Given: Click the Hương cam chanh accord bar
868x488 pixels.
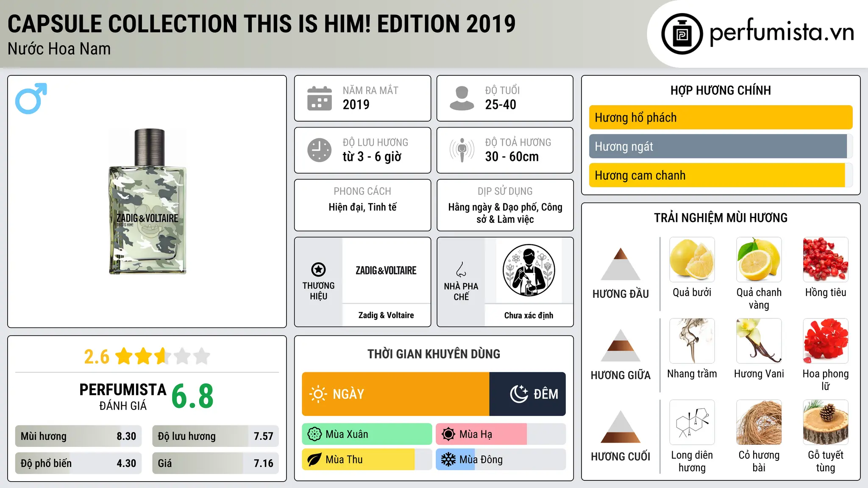Looking at the screenshot, I should coord(721,175).
